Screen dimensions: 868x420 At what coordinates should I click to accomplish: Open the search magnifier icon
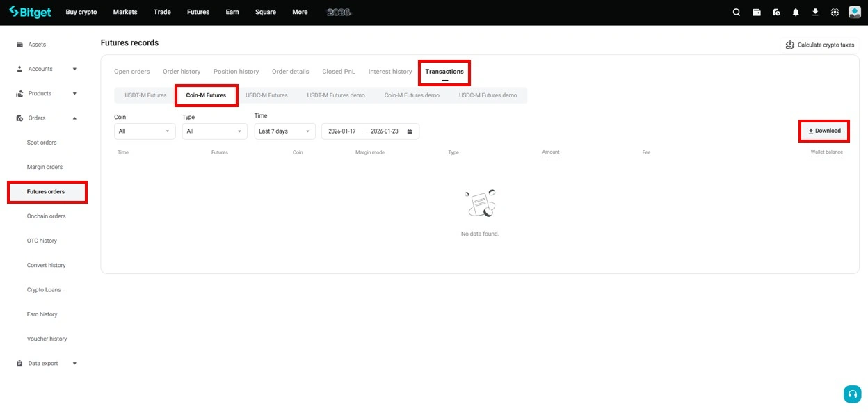(737, 12)
